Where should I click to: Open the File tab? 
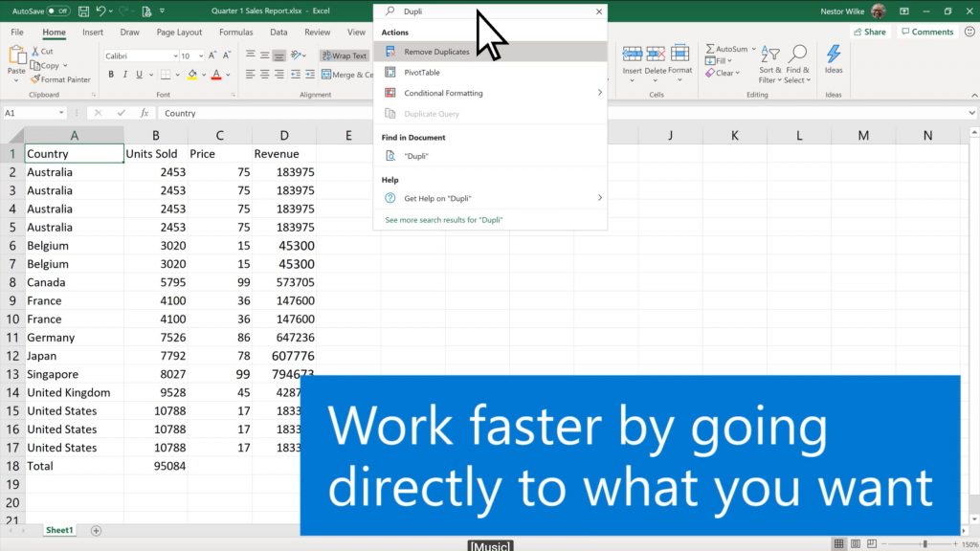coord(17,32)
